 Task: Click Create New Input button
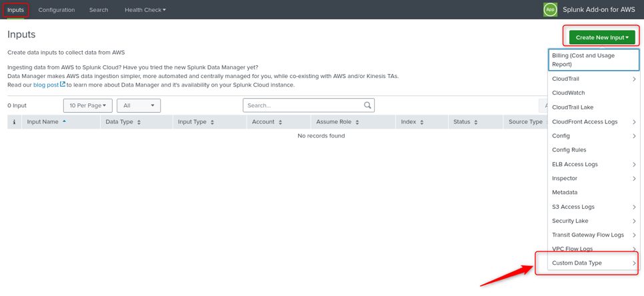[602, 37]
